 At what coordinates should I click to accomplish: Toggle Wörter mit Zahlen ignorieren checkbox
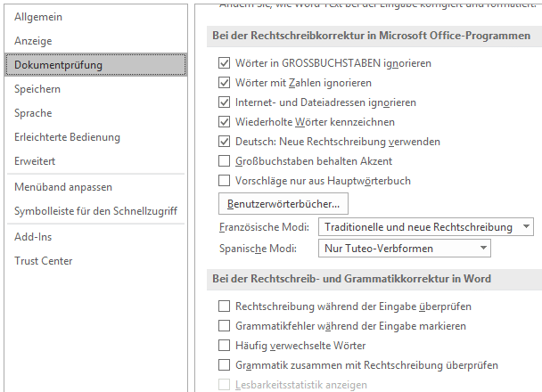tap(224, 83)
